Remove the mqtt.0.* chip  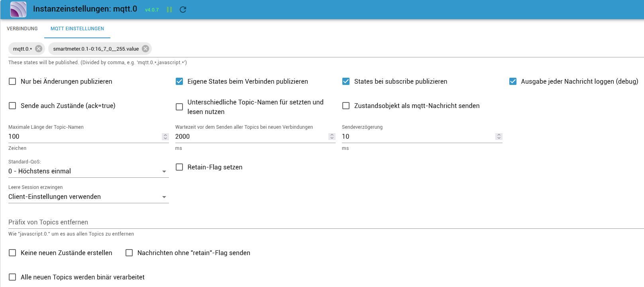point(38,49)
